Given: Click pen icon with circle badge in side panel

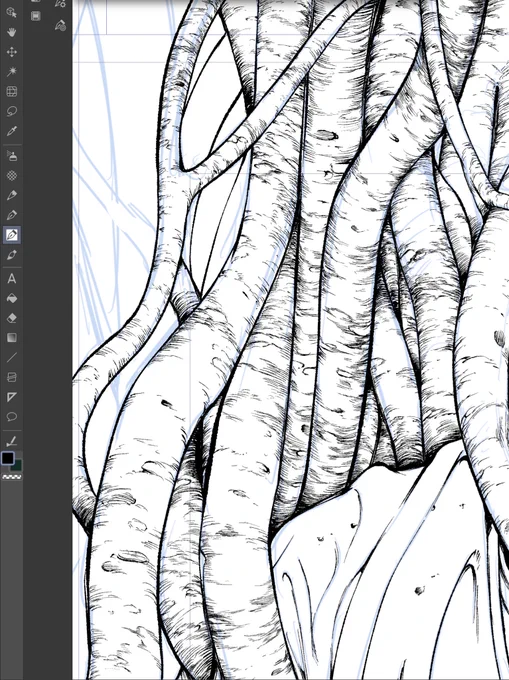Looking at the screenshot, I should pyautogui.click(x=60, y=26).
